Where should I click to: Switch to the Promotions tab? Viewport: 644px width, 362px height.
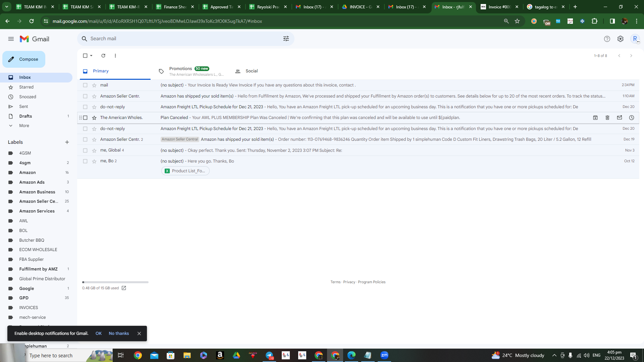[x=191, y=71]
